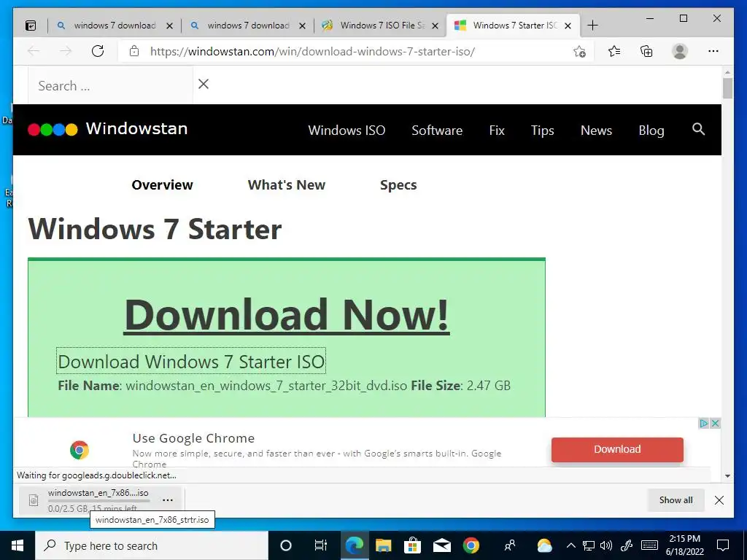Screen dimensions: 747x560
Task: Switch to second windows 7 download tab
Action: click(248, 26)
